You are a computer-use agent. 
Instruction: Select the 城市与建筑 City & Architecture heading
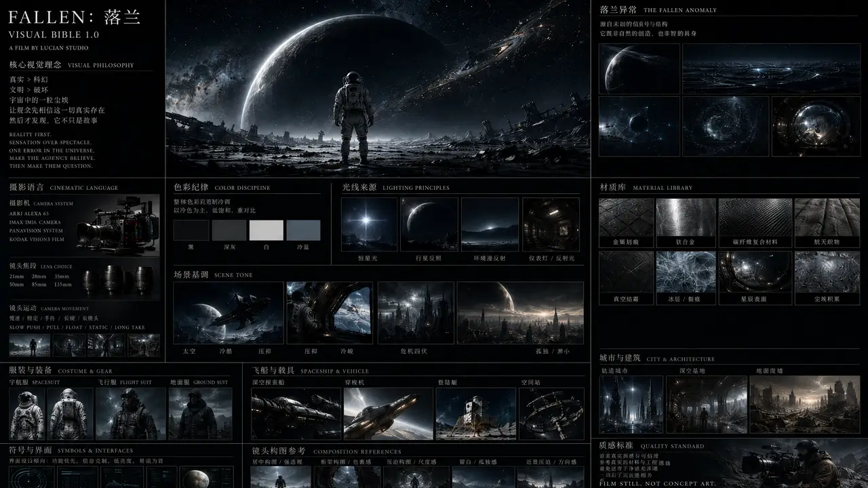coord(657,358)
